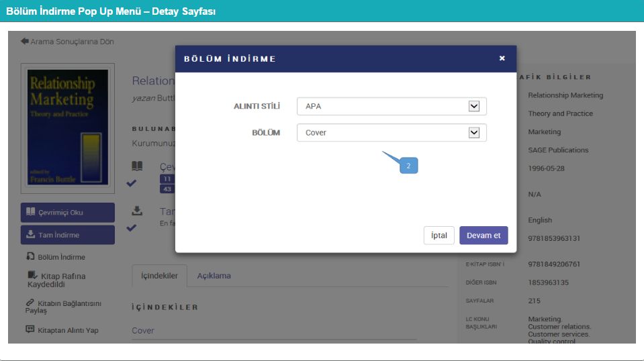Open the Alıntı Stili dropdown showing APA

pyautogui.click(x=392, y=106)
